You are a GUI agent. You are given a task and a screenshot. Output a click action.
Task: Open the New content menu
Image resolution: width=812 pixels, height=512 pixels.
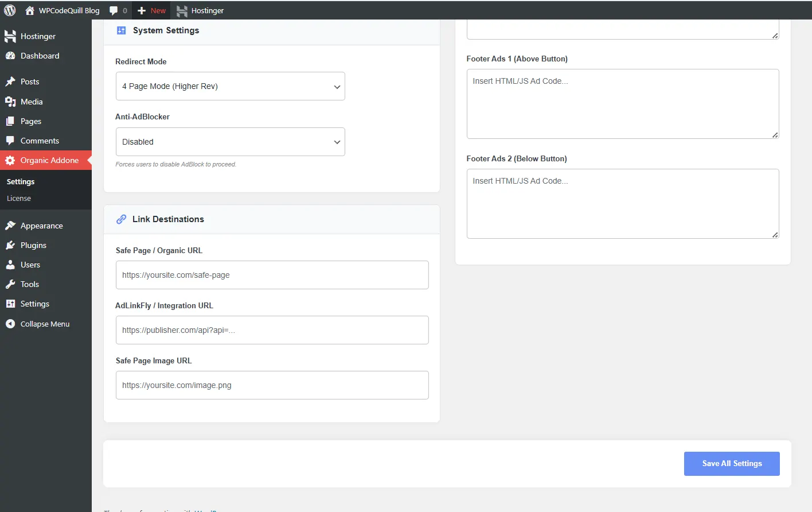[152, 10]
